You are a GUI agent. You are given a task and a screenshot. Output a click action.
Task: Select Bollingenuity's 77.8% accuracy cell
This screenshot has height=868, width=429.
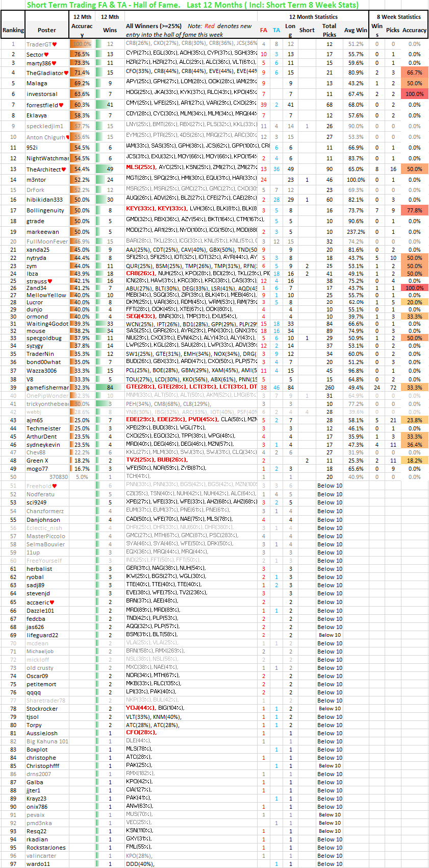click(414, 210)
